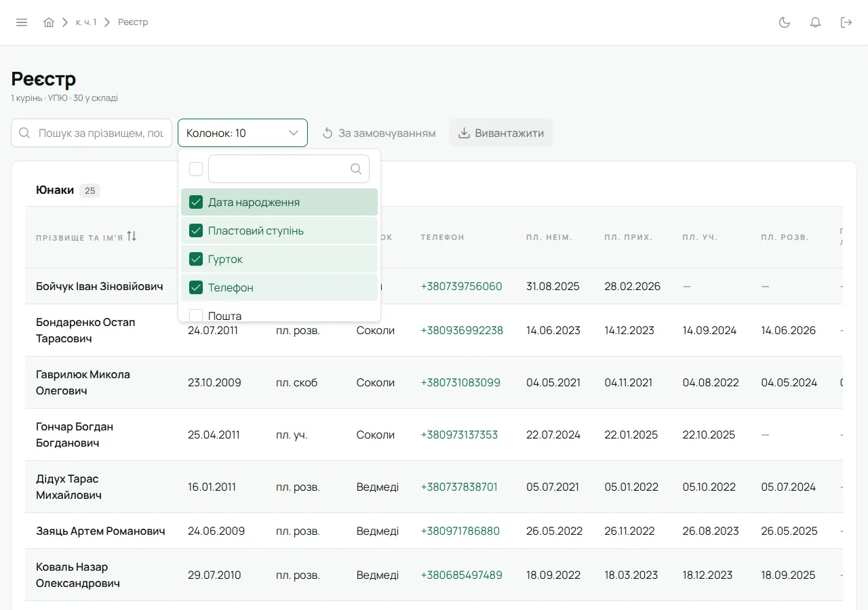The image size is (868, 610).
Task: Collapse the Колонок: 10 dropdown
Action: coord(243,133)
